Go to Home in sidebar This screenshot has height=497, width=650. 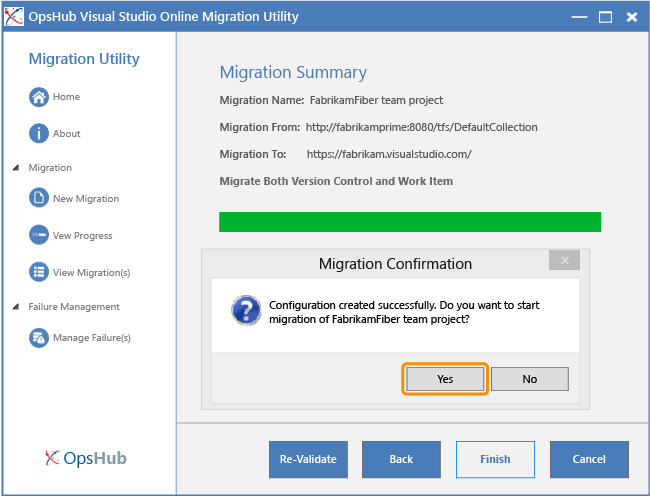click(x=66, y=97)
